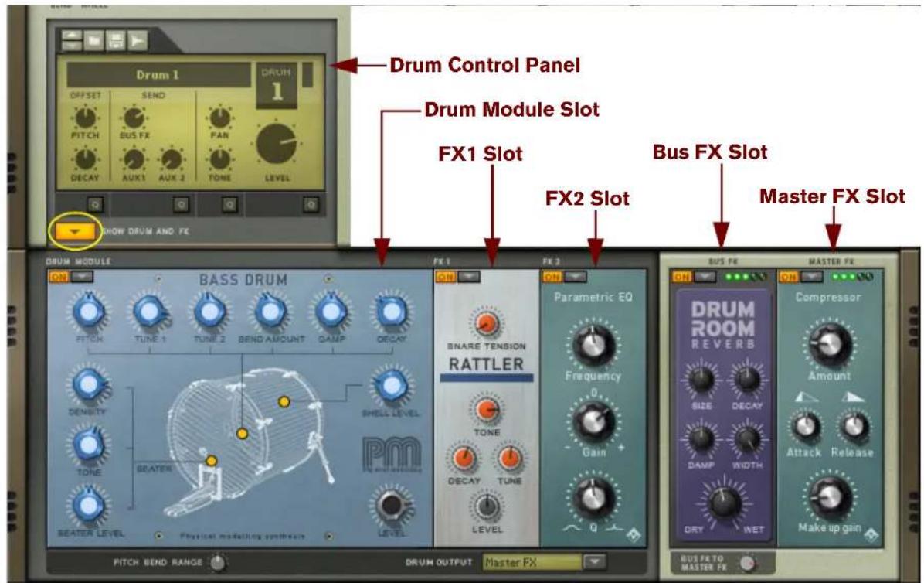Select next patch with down arrow button
The image size is (924, 583).
72,45
